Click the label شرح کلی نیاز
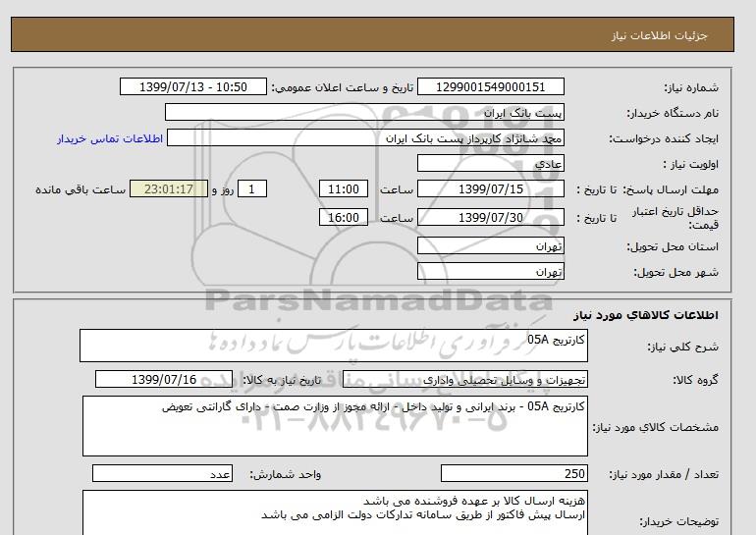756x535 pixels. click(682, 347)
